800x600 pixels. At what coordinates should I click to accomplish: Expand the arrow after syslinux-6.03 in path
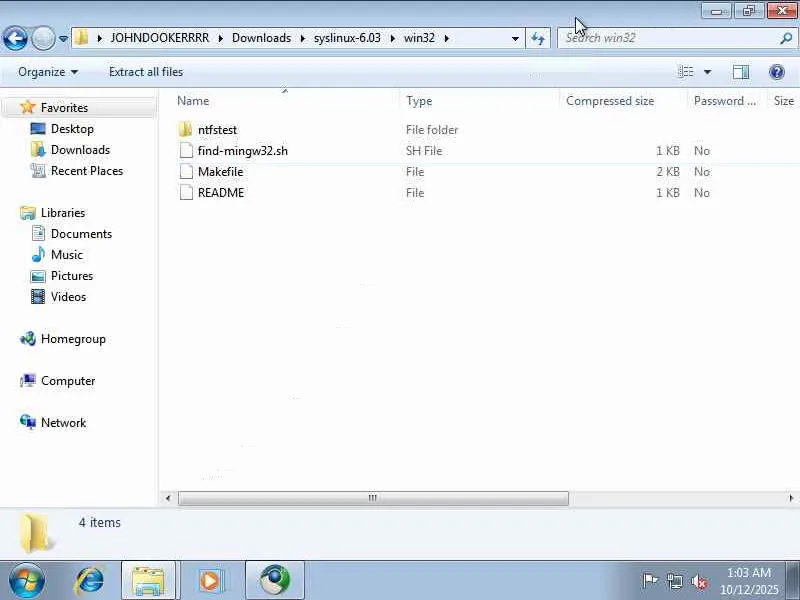pyautogui.click(x=392, y=38)
